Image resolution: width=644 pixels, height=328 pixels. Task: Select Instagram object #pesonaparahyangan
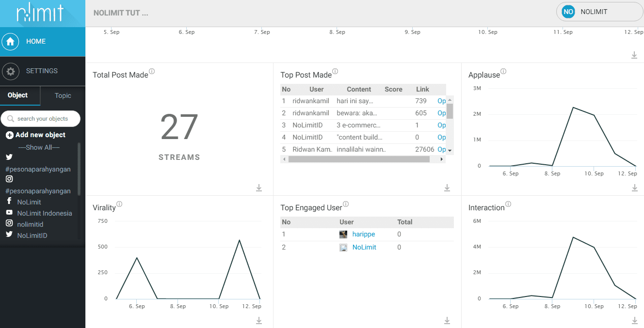38,191
